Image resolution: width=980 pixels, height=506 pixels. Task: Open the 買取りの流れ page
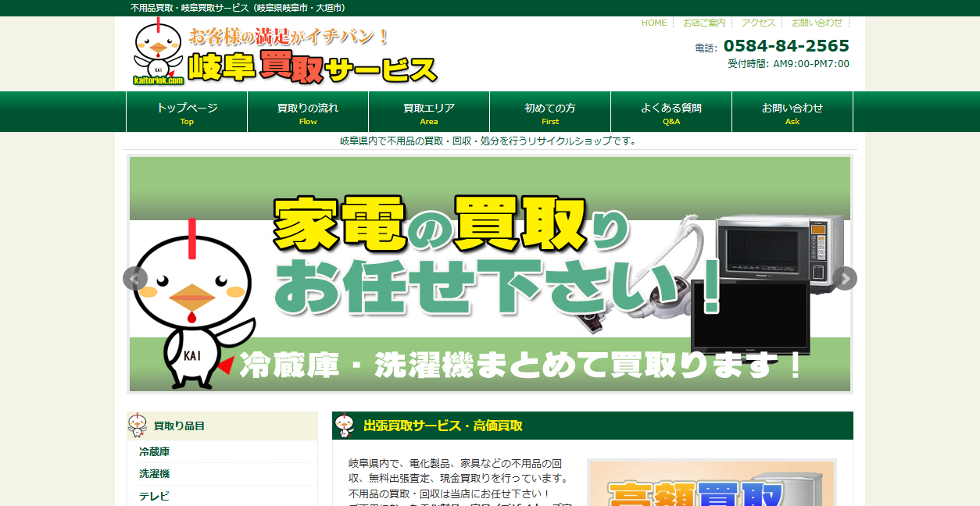[x=307, y=111]
